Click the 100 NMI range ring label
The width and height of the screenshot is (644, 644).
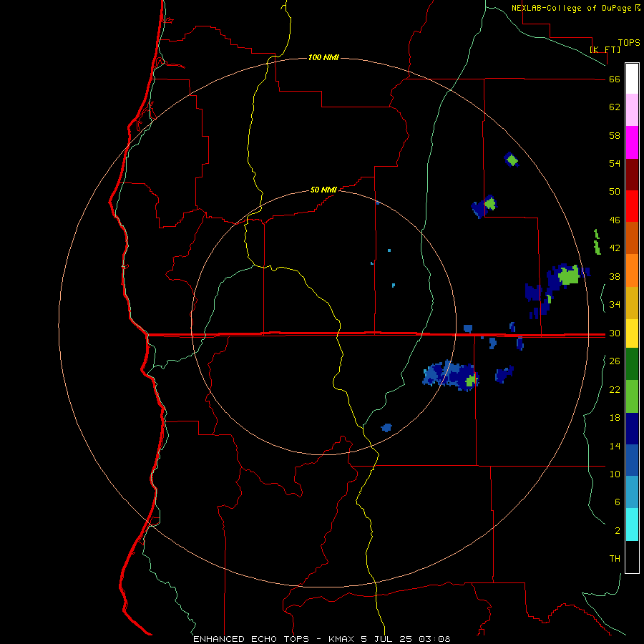point(323,57)
